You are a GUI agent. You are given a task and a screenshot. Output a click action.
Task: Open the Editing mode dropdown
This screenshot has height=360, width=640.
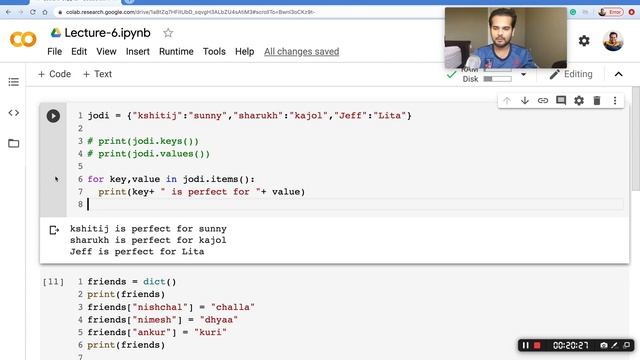point(571,74)
